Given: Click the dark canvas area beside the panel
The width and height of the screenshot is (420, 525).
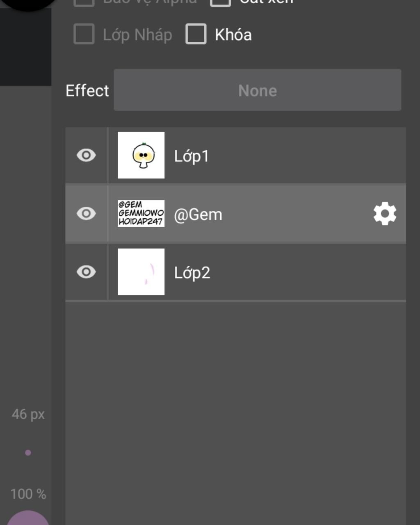Looking at the screenshot, I should tap(25, 47).
